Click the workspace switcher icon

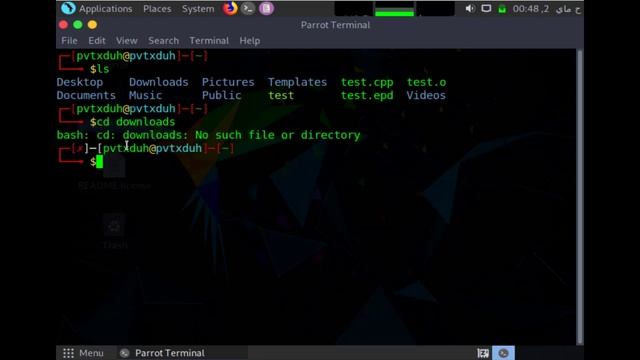point(483,353)
